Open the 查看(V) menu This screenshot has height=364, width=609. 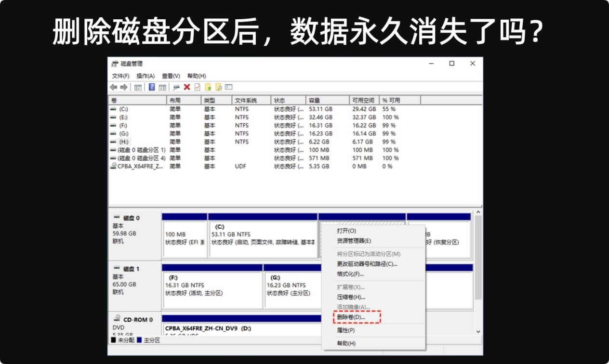pyautogui.click(x=171, y=76)
